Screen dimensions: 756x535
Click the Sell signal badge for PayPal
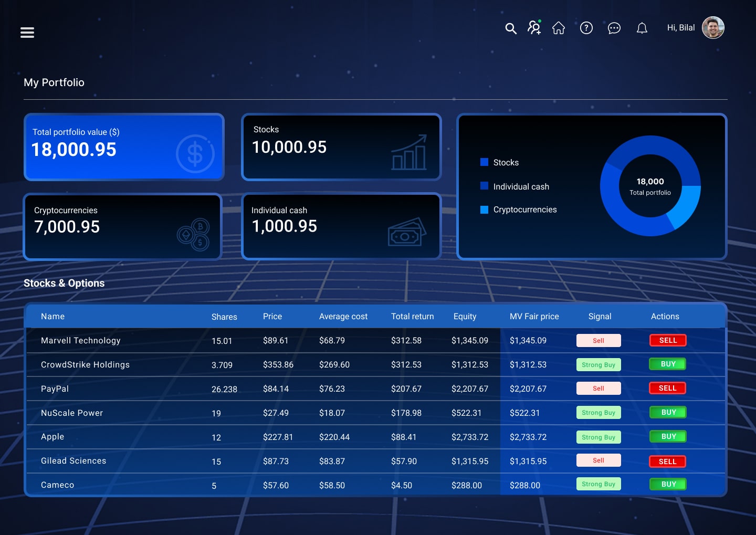click(598, 389)
